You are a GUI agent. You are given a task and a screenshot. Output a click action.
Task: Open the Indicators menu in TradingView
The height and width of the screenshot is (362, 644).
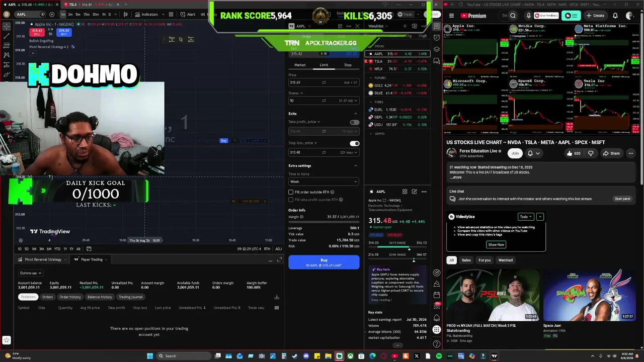click(x=147, y=14)
